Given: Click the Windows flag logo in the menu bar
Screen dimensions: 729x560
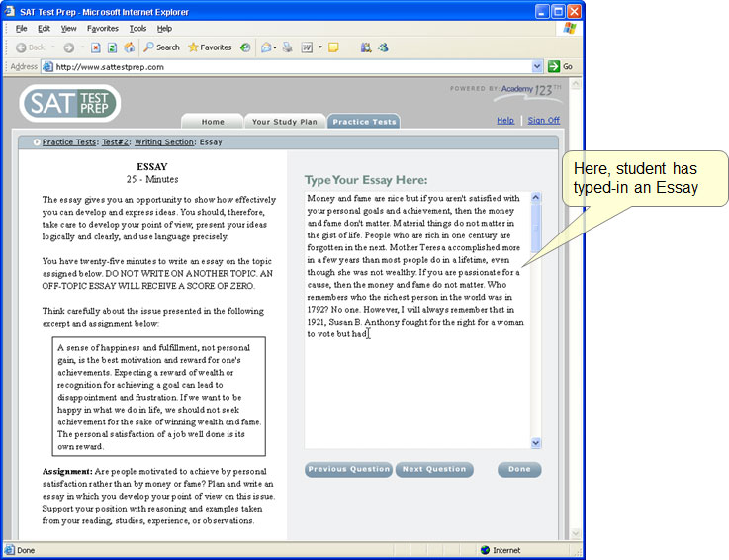Looking at the screenshot, I should click(x=569, y=29).
